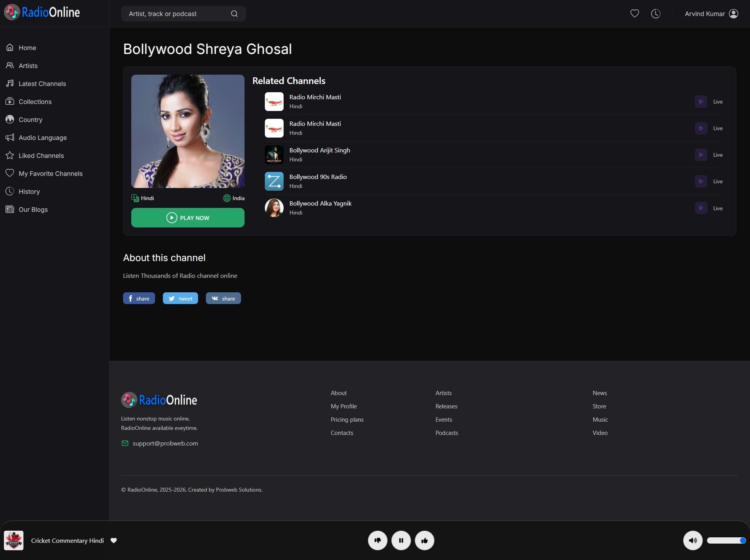
Task: Click the thumbs down button in player
Action: (x=377, y=540)
